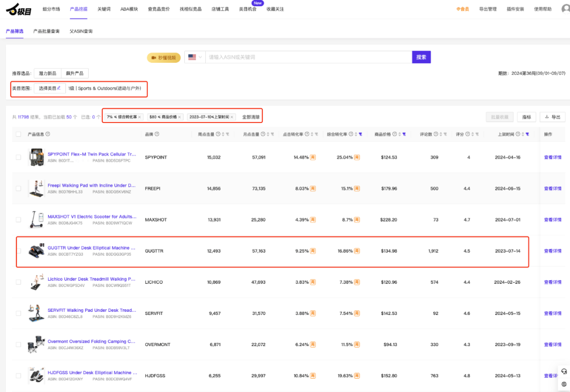
Task: Remove the 2023-07-10≤上架时间 filter tag
Action: tap(232, 117)
